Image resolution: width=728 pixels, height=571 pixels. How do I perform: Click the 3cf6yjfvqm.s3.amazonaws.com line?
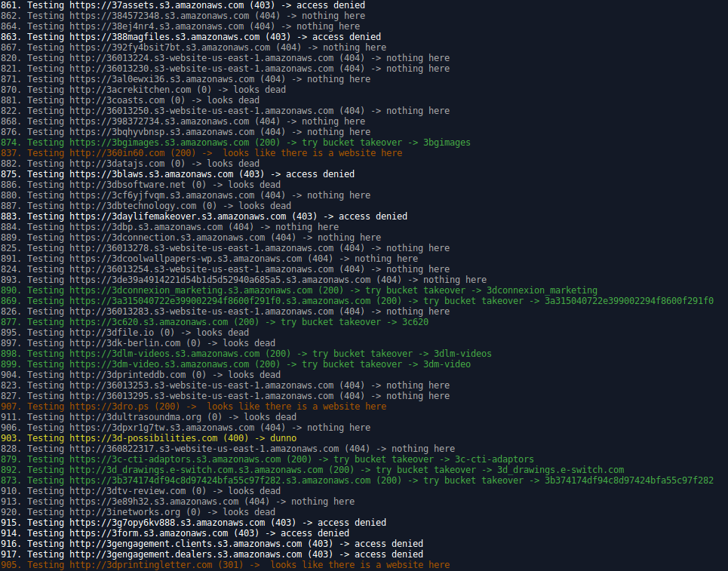click(x=186, y=195)
